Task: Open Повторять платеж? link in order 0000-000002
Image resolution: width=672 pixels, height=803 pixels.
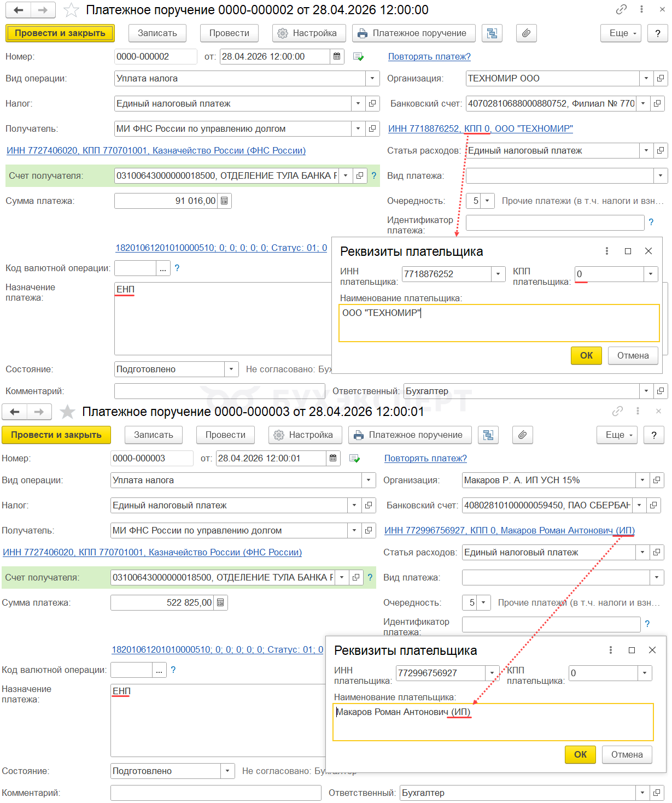Action: [429, 56]
